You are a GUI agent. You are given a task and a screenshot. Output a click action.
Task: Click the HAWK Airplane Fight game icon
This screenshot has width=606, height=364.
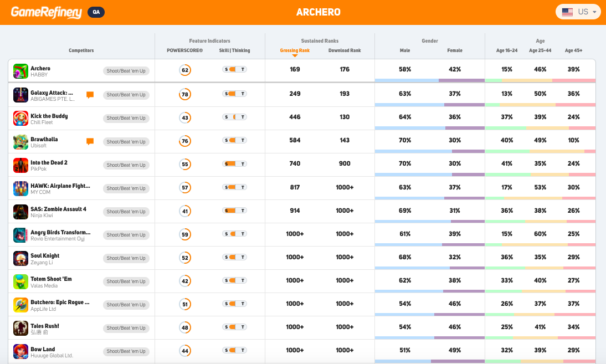click(x=21, y=188)
